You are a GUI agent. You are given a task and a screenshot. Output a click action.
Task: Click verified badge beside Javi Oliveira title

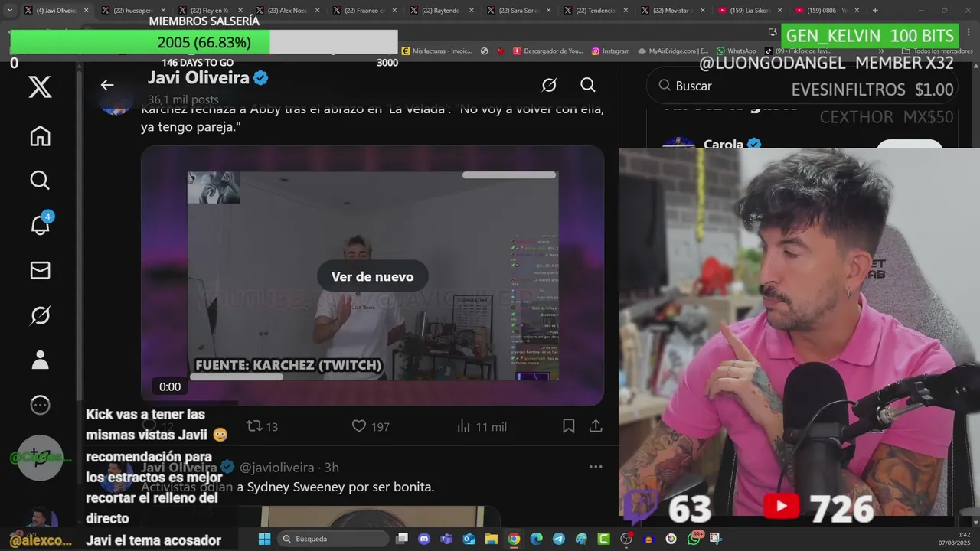point(261,78)
